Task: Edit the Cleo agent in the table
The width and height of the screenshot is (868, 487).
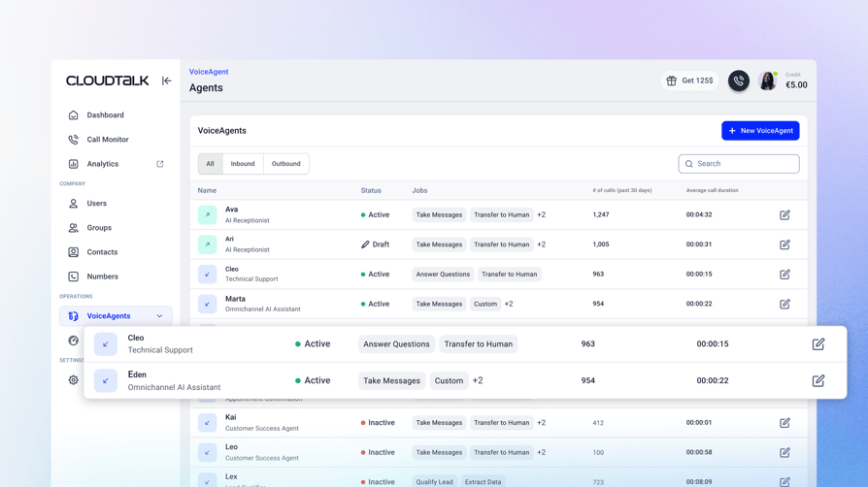Action: click(785, 274)
